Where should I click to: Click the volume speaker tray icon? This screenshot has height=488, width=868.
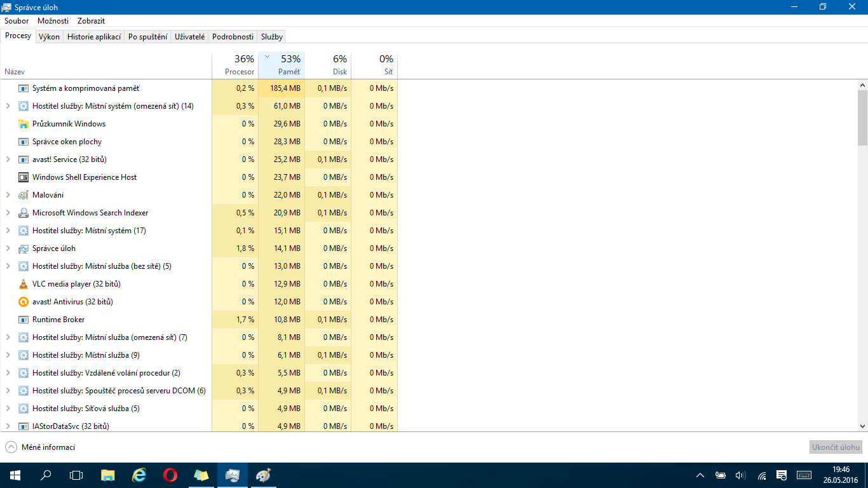[x=740, y=475]
